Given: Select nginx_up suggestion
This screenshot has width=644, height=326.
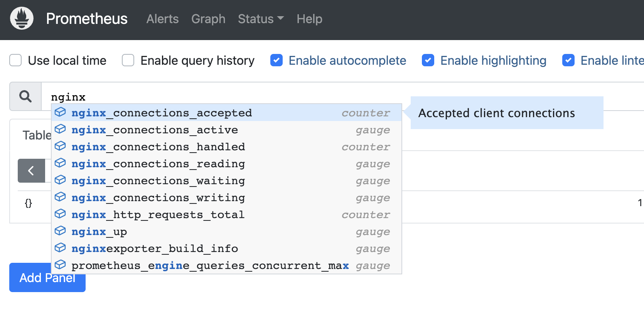Looking at the screenshot, I should (227, 231).
